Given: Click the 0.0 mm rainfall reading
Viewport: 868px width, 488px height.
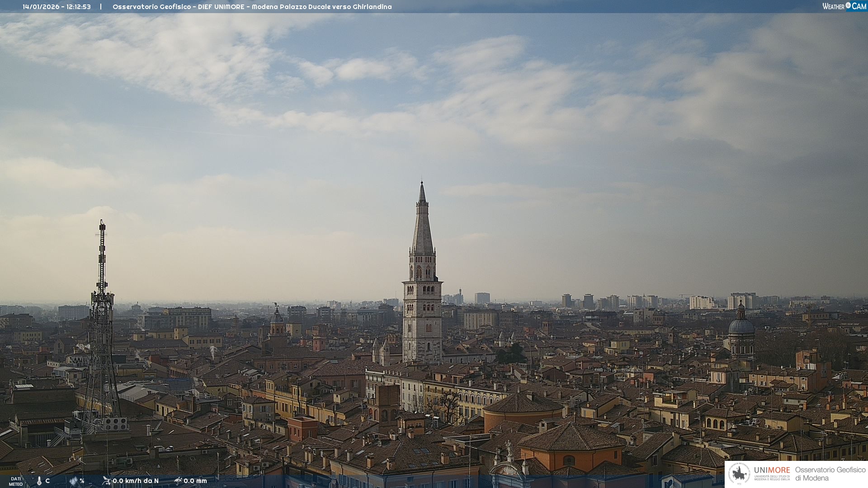Looking at the screenshot, I should point(195,481).
